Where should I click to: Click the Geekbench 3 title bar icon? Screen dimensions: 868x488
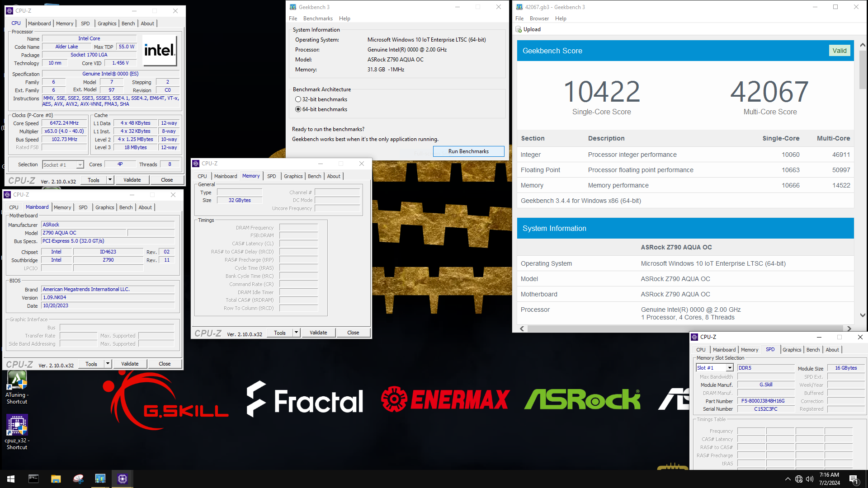pos(292,7)
